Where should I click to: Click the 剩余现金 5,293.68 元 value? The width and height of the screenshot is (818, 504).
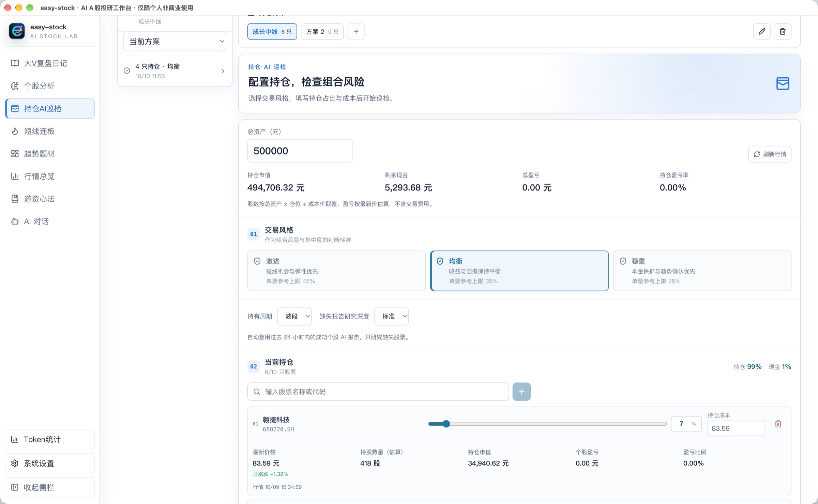click(408, 187)
